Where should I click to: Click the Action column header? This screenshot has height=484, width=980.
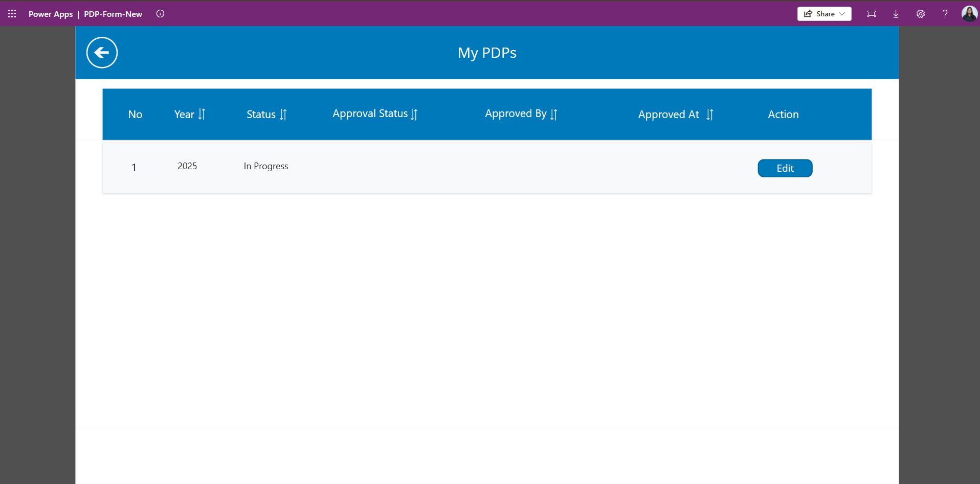[x=783, y=114]
